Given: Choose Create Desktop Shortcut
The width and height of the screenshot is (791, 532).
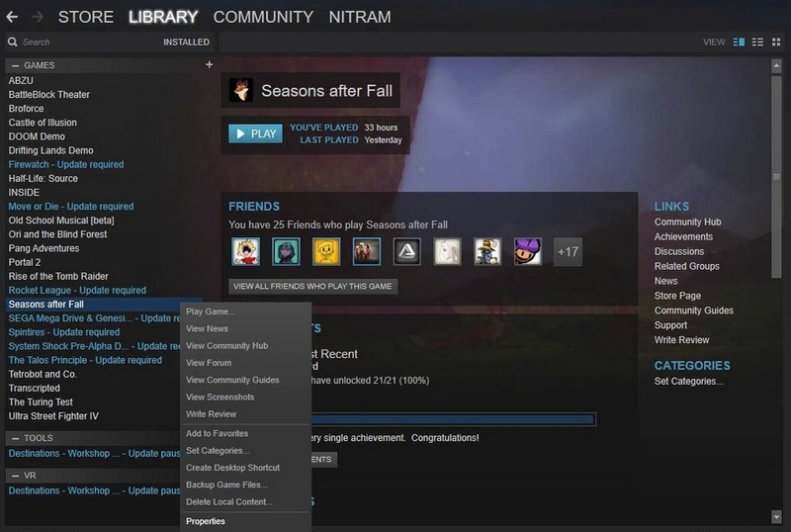Looking at the screenshot, I should [x=245, y=468].
